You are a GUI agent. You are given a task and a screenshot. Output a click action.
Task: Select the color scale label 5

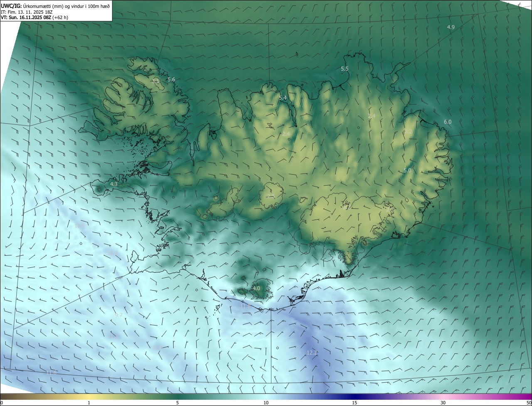177,403
